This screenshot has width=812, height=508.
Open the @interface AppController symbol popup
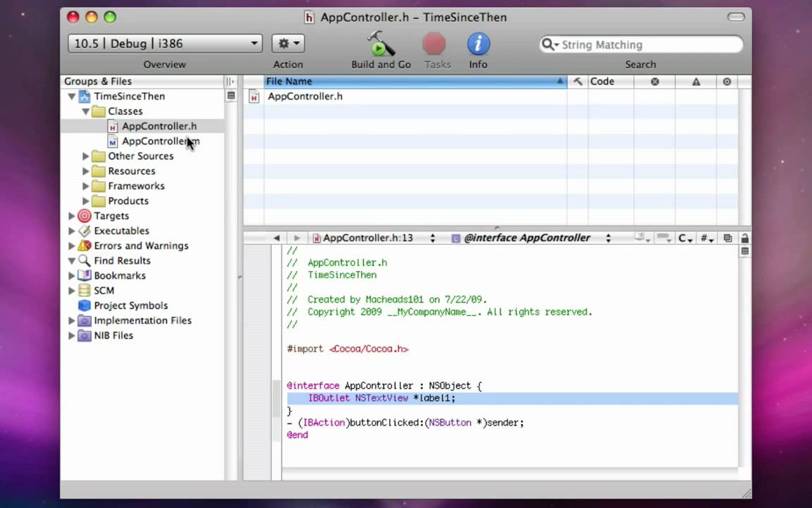point(531,238)
